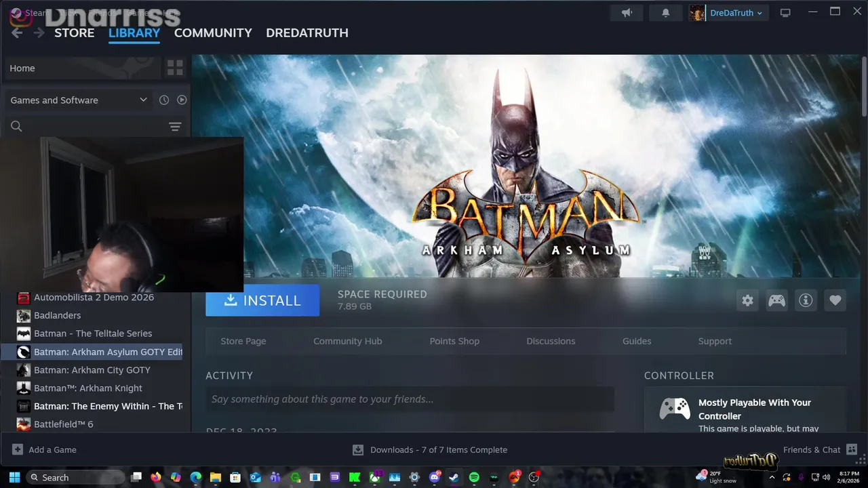Open Steam icon in the taskbar
The height and width of the screenshot is (488, 868).
[x=454, y=477]
